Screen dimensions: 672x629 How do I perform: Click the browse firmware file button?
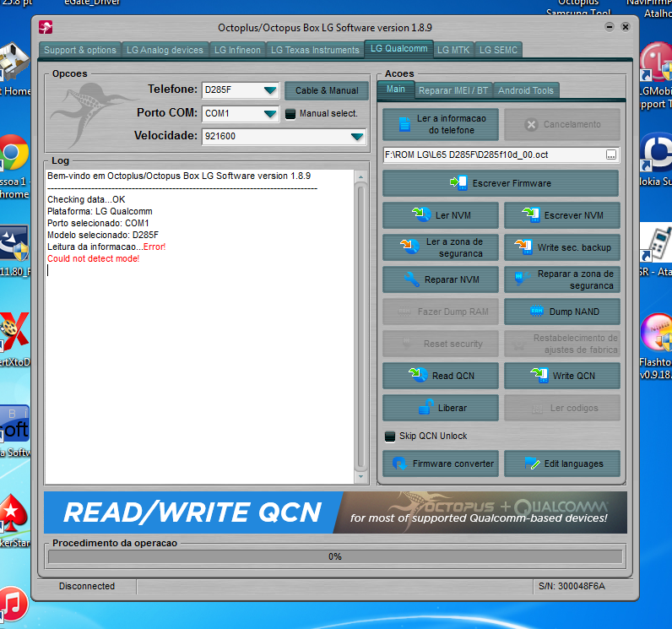click(611, 155)
